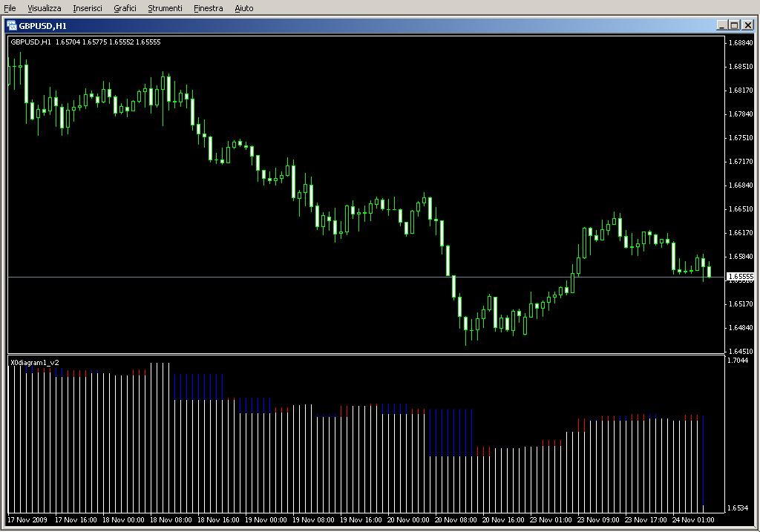Screen dimensions: 760x532
Task: Click the 23 Nov 01:00 time label
Action: pyautogui.click(x=551, y=520)
